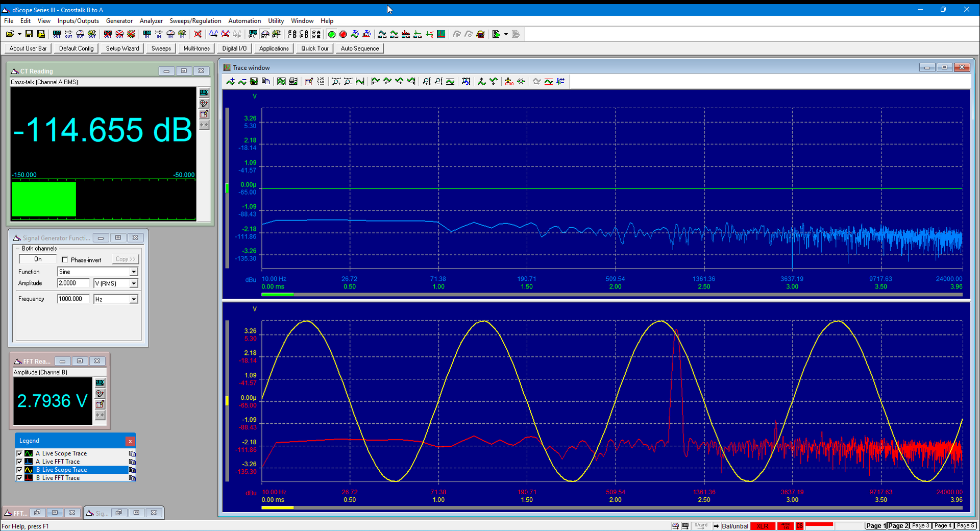The width and height of the screenshot is (980, 531).
Task: Click the remove trace icon in Trace toolbar
Action: coord(242,81)
